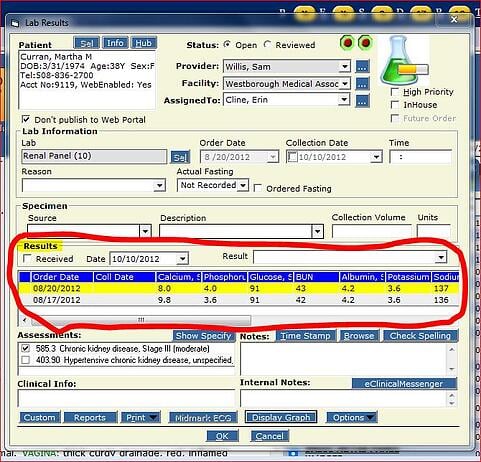Click the Sel button next to Renal Panel
Screen dimensions: 481x462
pos(180,157)
